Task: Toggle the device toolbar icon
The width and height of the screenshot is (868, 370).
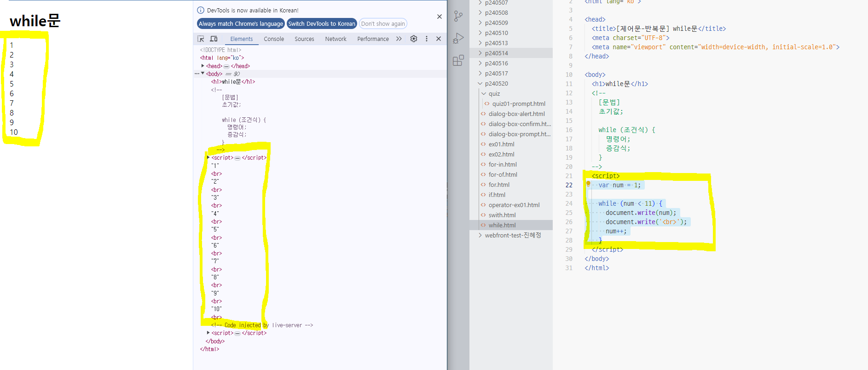Action: (x=214, y=39)
